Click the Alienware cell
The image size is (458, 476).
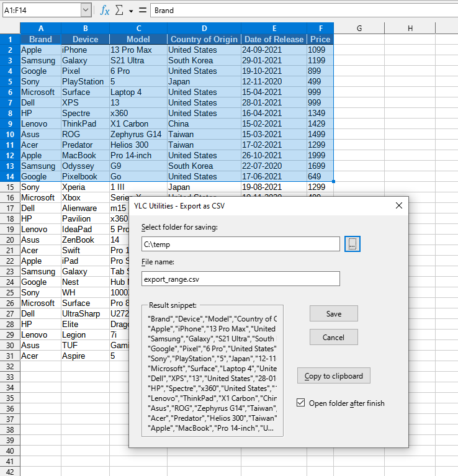coord(85,208)
